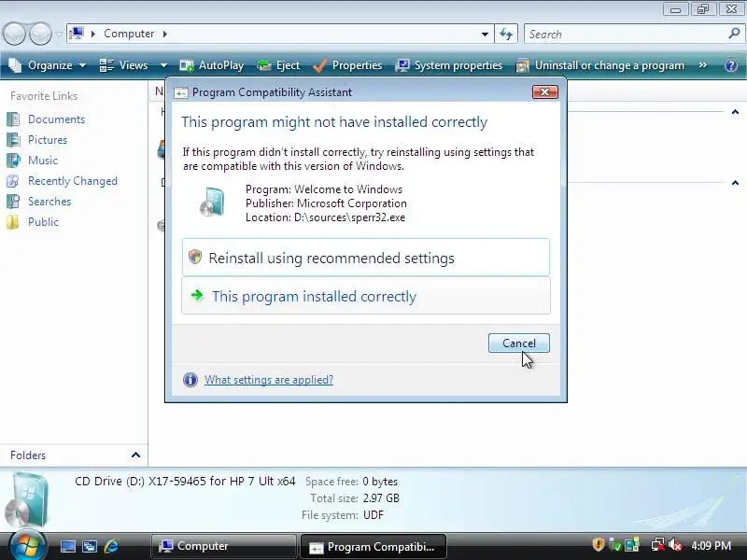
Task: Click the Organize toolbar icon
Action: point(15,65)
